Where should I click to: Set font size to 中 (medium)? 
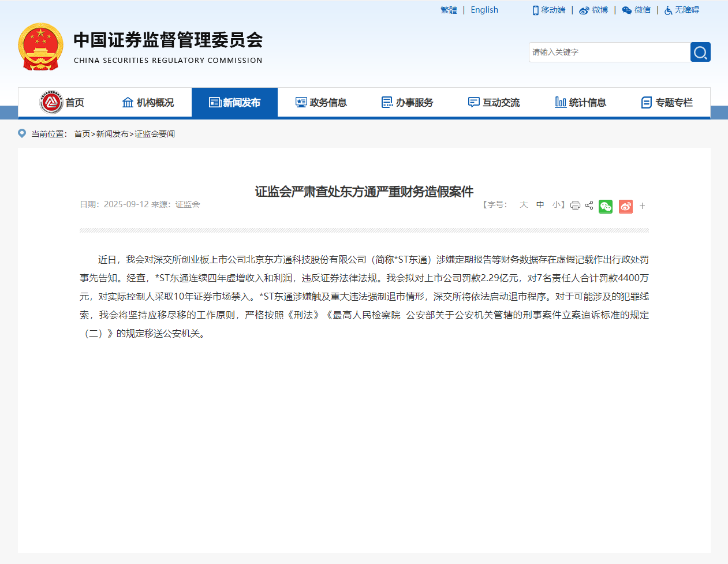click(x=540, y=205)
